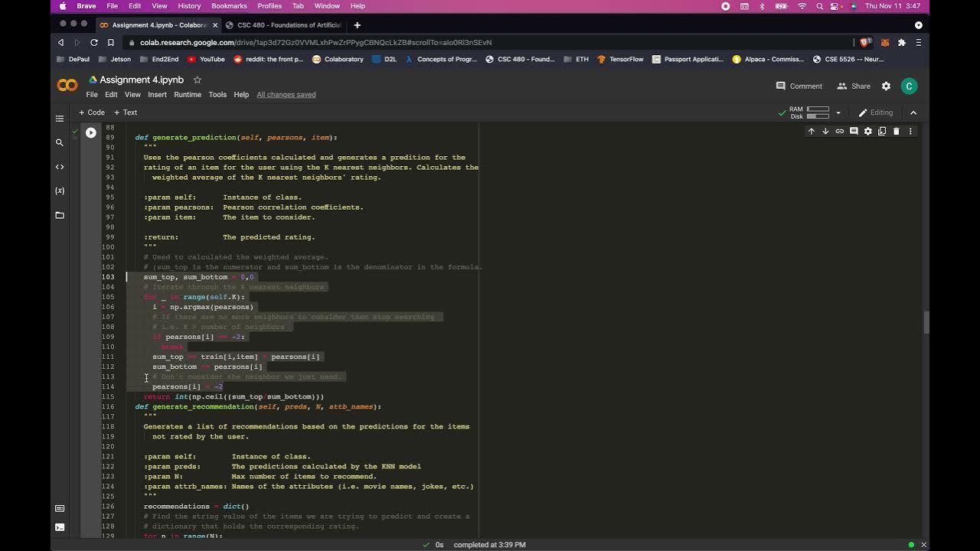The height and width of the screenshot is (551, 980).
Task: Open the Colab Edit menu
Action: pos(111,95)
